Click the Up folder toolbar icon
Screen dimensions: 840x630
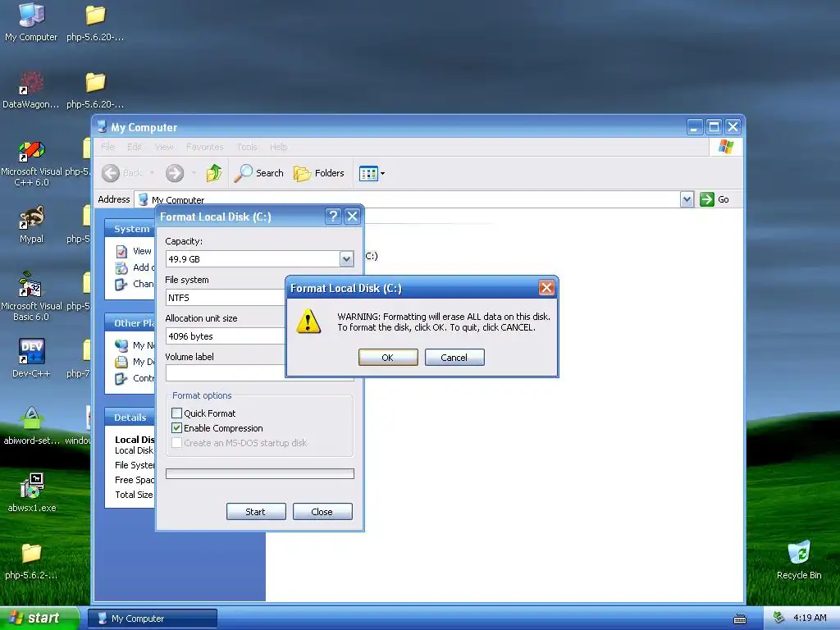click(214, 173)
